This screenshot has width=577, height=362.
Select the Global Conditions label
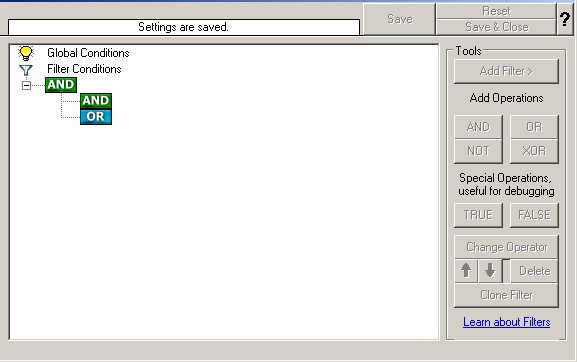pyautogui.click(x=88, y=53)
